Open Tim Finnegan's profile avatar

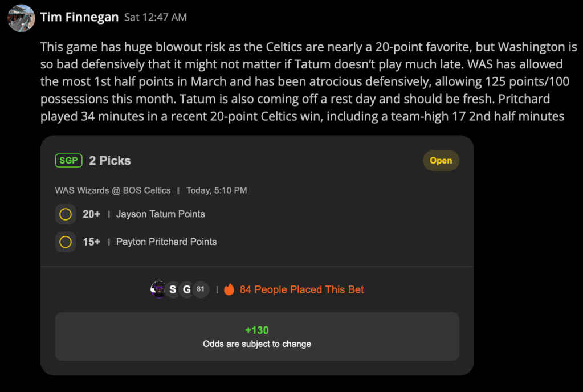[21, 18]
